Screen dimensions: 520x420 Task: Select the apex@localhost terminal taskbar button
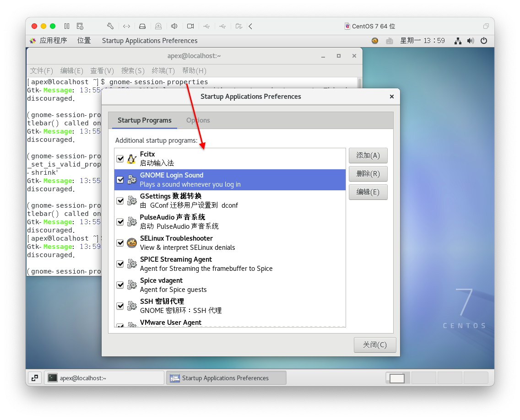pos(104,378)
